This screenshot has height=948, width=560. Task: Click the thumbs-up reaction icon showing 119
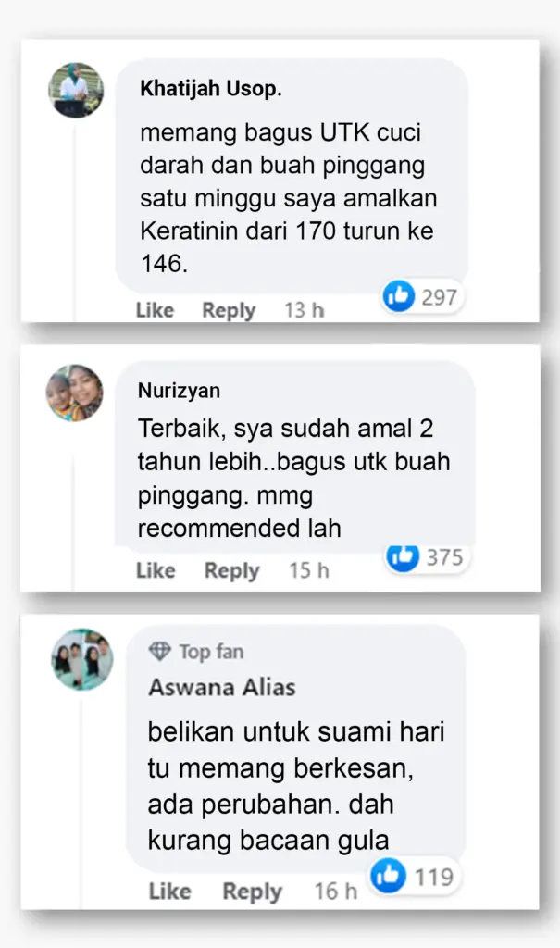pyautogui.click(x=388, y=875)
